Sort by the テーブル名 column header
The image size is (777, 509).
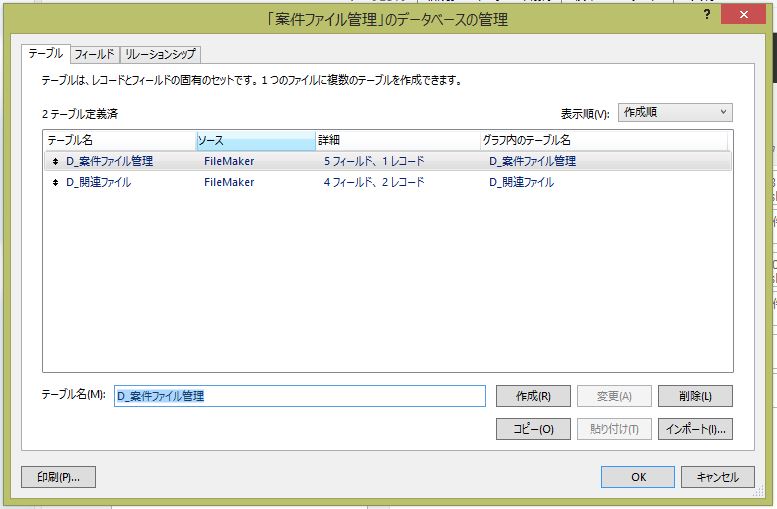click(119, 140)
